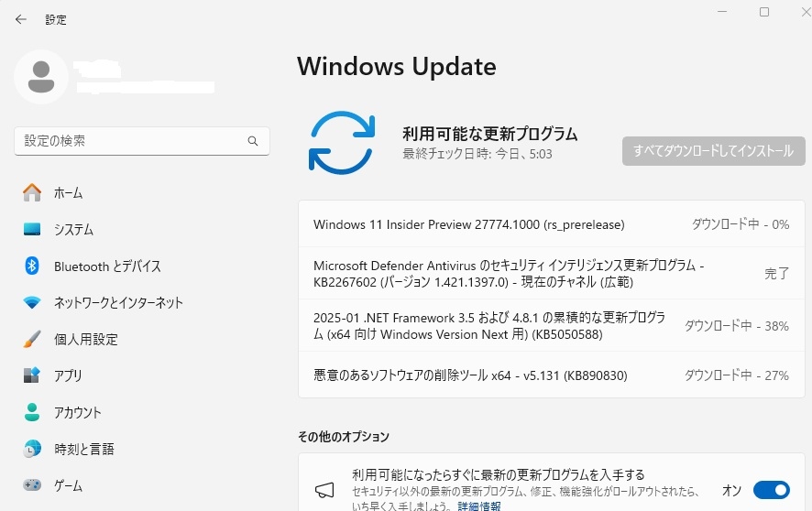Image resolution: width=812 pixels, height=511 pixels.
Task: Open the 詳細情報 link
Action: tap(479, 506)
